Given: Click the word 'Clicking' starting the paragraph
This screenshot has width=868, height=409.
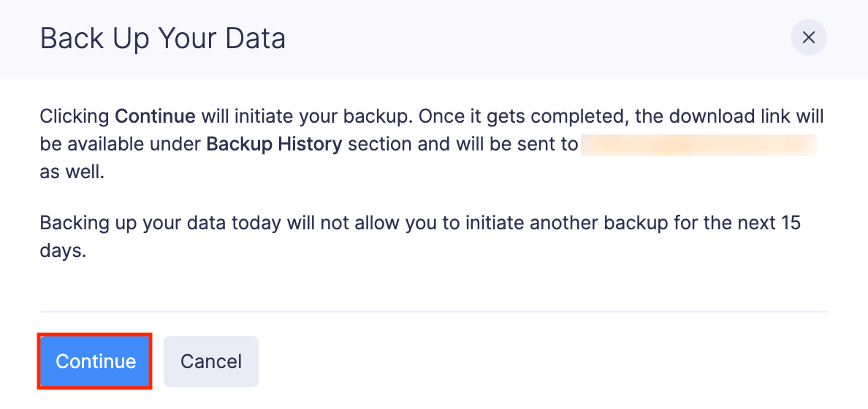Looking at the screenshot, I should (x=75, y=116).
